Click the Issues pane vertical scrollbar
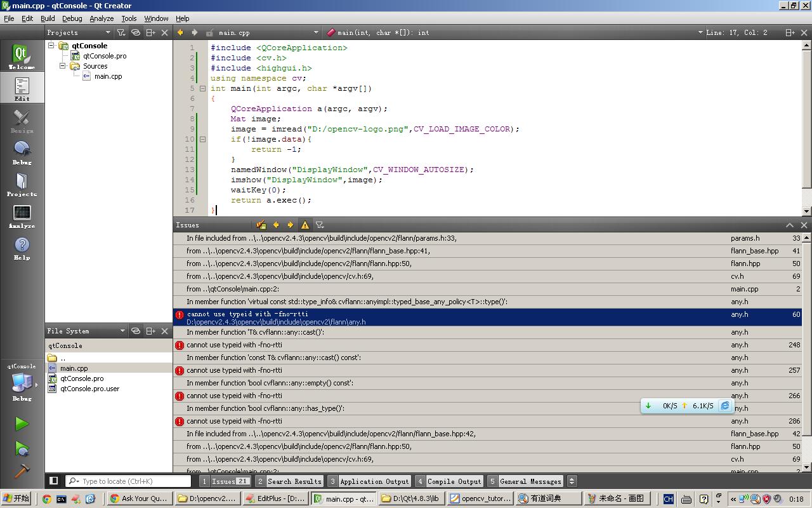The width and height of the screenshot is (812, 508). coord(807,351)
